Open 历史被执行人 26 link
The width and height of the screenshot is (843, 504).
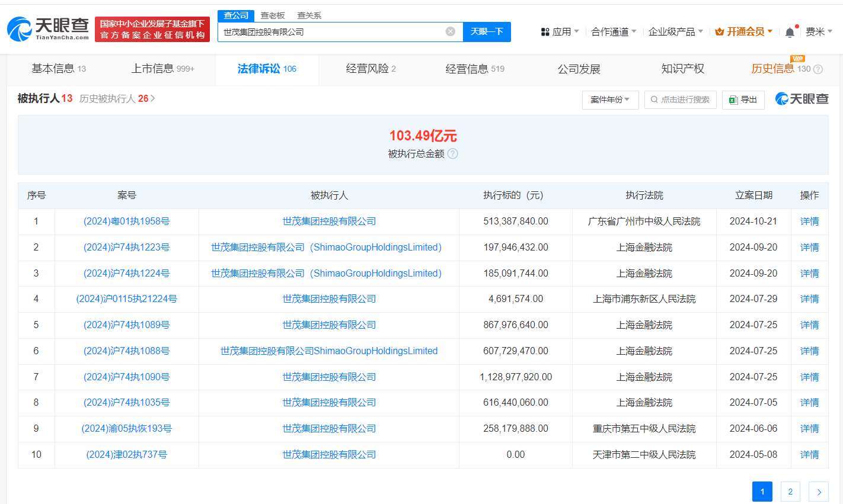(117, 98)
